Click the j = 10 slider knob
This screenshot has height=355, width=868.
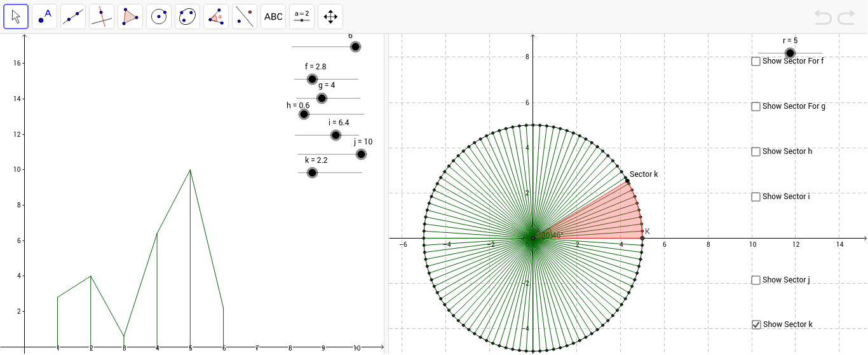click(x=361, y=154)
